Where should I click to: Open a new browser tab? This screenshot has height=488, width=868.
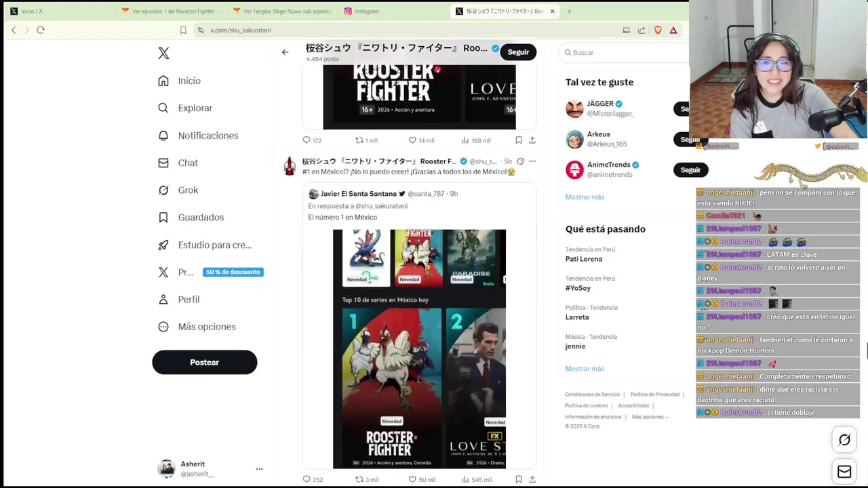click(569, 11)
